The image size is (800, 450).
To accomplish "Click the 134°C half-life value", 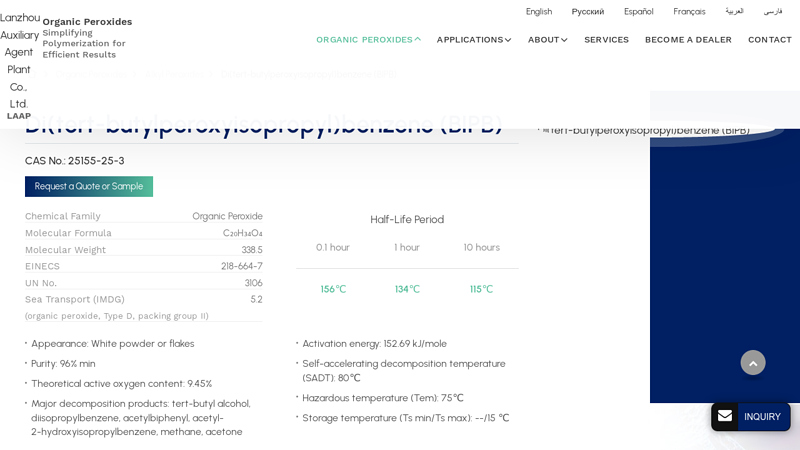I will [x=407, y=289].
